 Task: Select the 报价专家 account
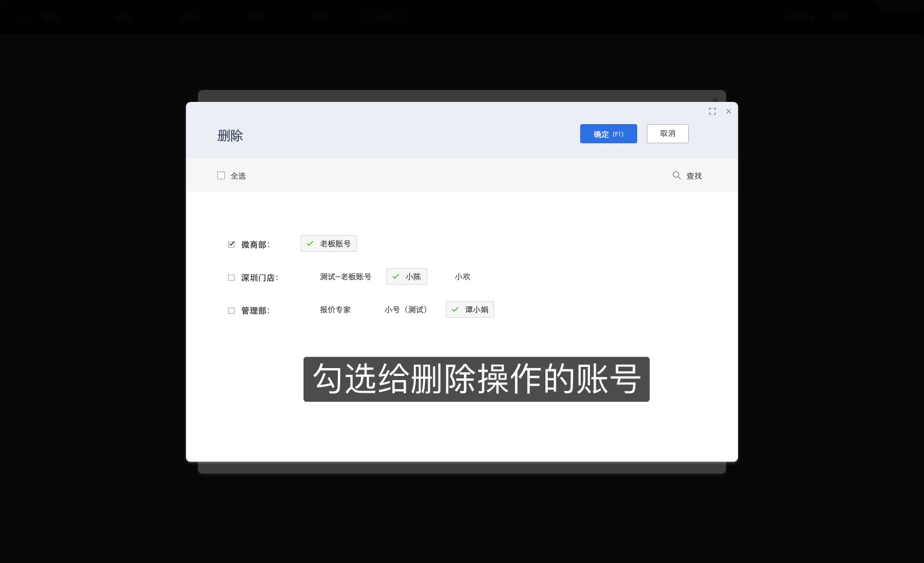tap(335, 309)
